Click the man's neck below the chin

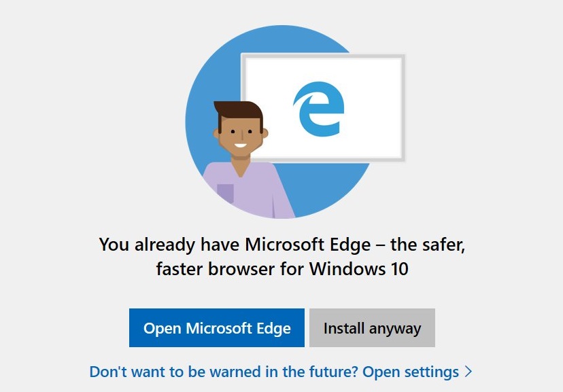[241, 163]
